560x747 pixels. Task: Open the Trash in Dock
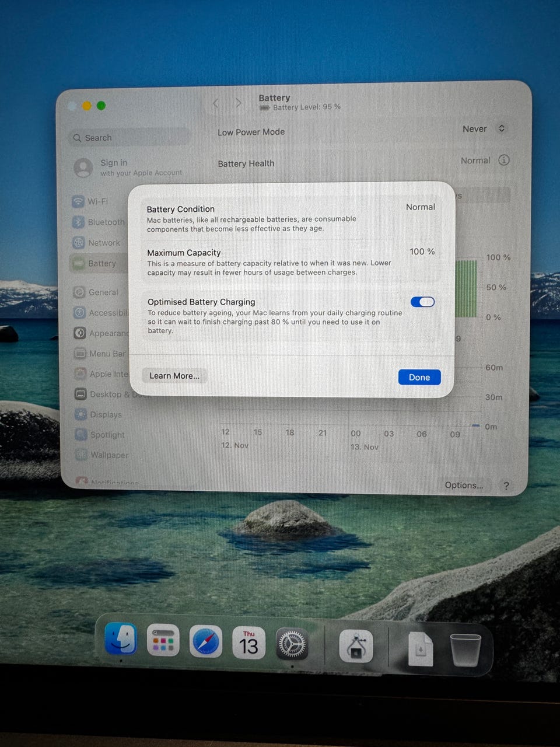click(x=465, y=649)
